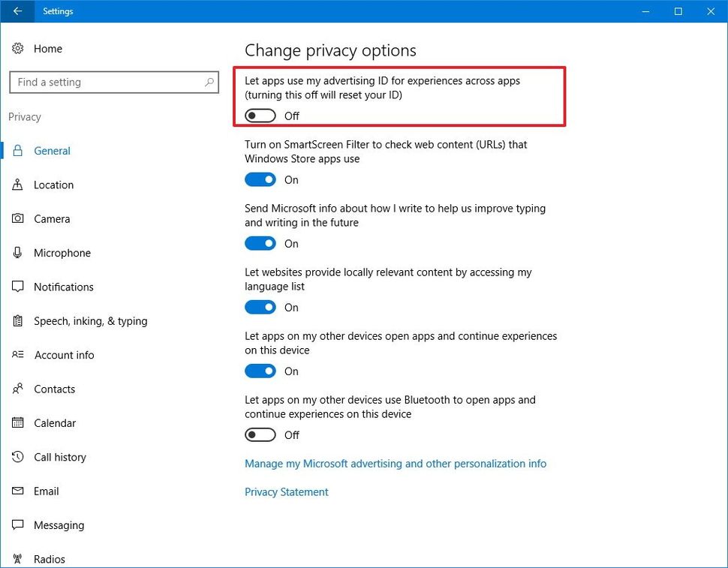Switch to the General privacy section
728x568 pixels.
click(x=51, y=150)
